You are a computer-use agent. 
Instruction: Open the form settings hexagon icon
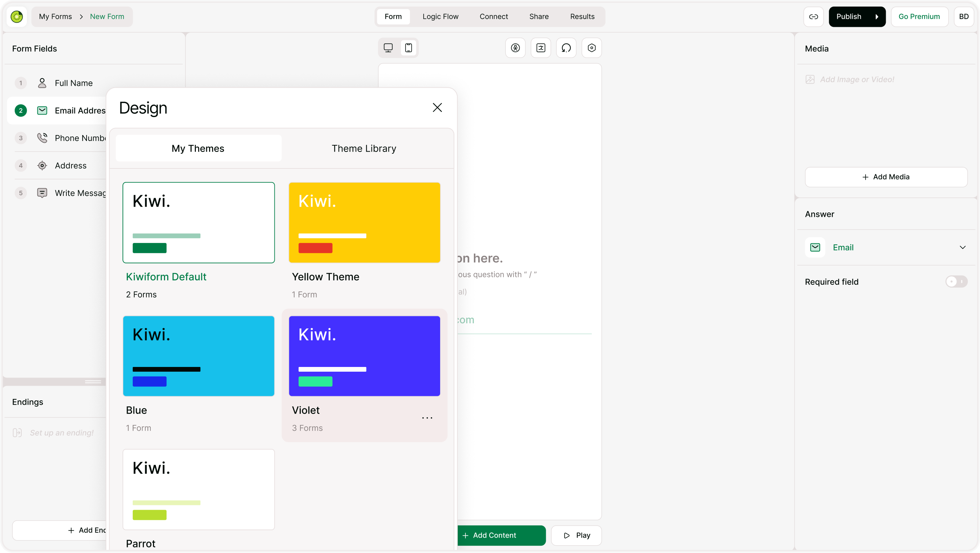pos(592,48)
